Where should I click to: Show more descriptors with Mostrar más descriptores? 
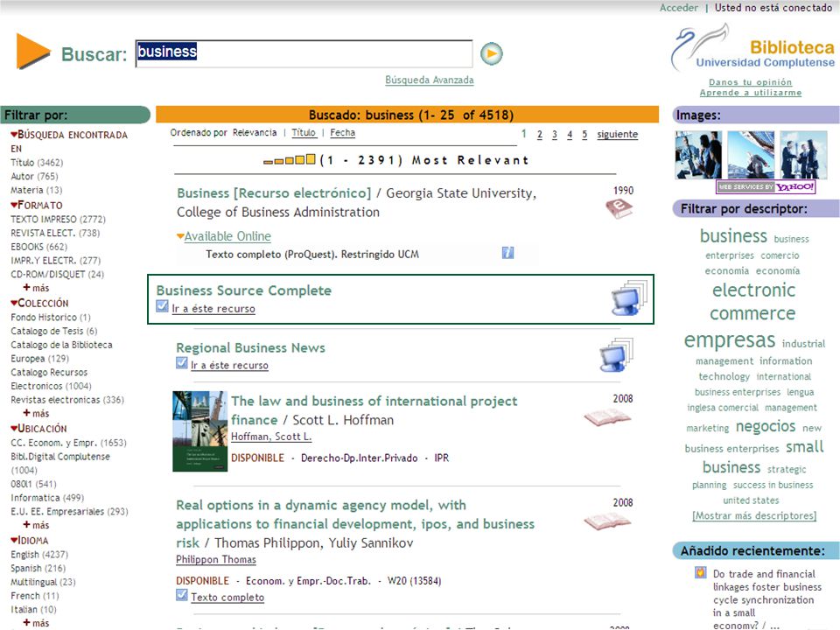(x=754, y=515)
